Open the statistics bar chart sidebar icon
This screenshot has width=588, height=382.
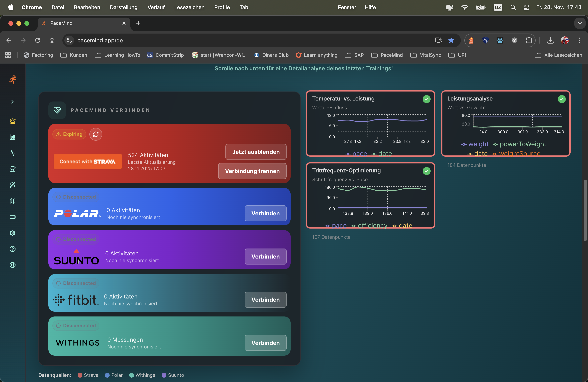(x=13, y=137)
